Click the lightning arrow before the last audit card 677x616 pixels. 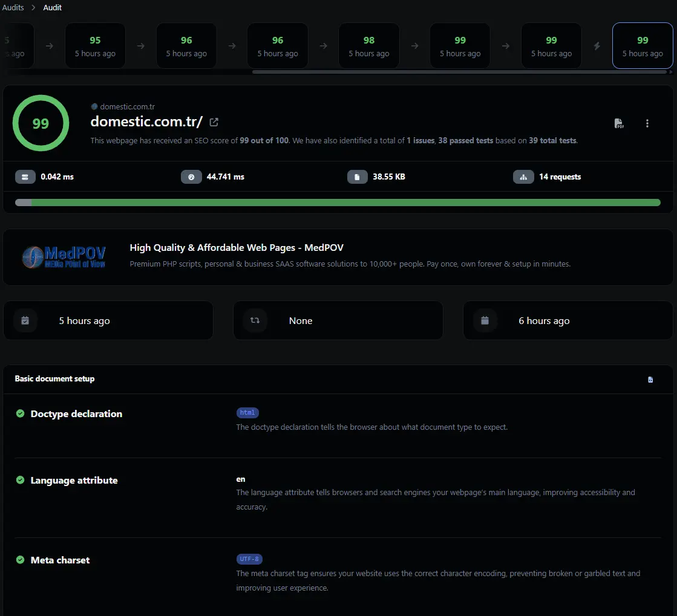point(597,45)
